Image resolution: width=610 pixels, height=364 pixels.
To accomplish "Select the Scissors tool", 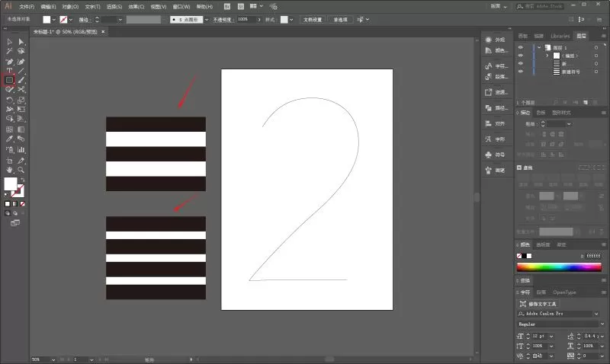I will (21, 90).
